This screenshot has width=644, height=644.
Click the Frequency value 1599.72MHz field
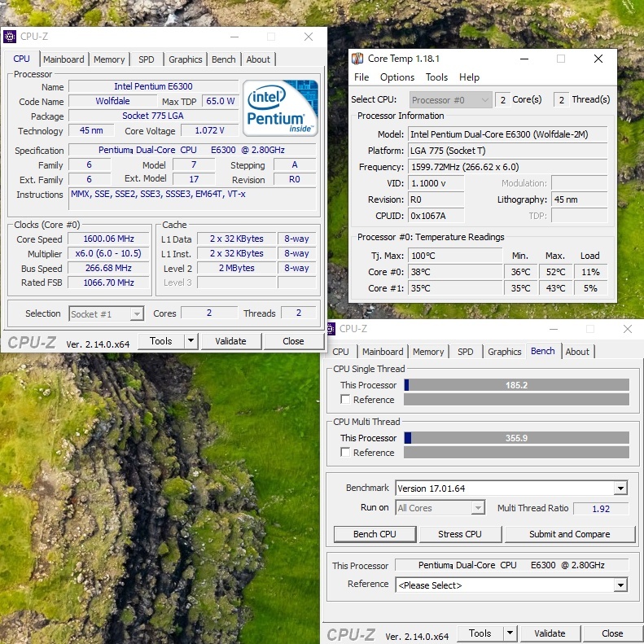click(x=508, y=167)
